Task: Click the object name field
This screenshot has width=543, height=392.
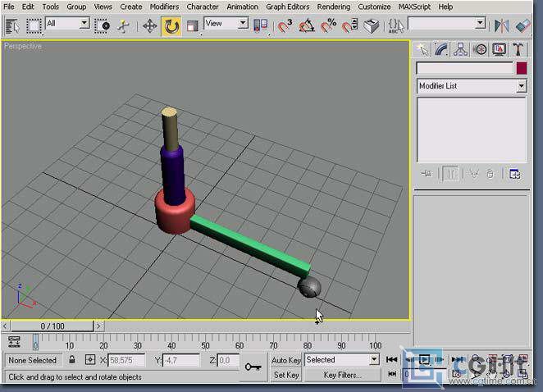Action: [x=465, y=69]
